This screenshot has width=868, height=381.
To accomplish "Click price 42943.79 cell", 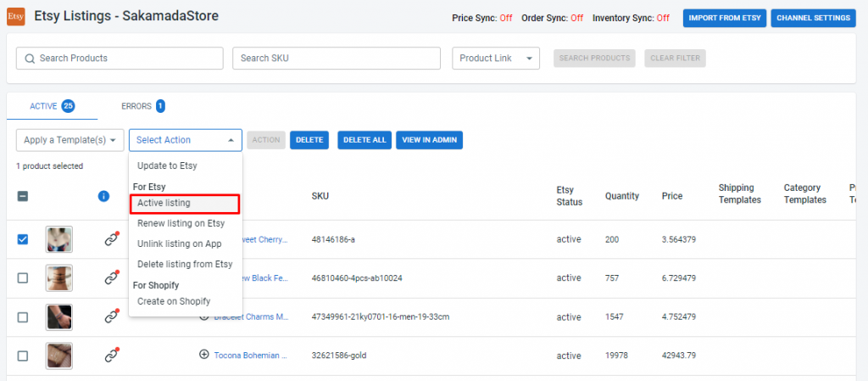I will [x=678, y=356].
